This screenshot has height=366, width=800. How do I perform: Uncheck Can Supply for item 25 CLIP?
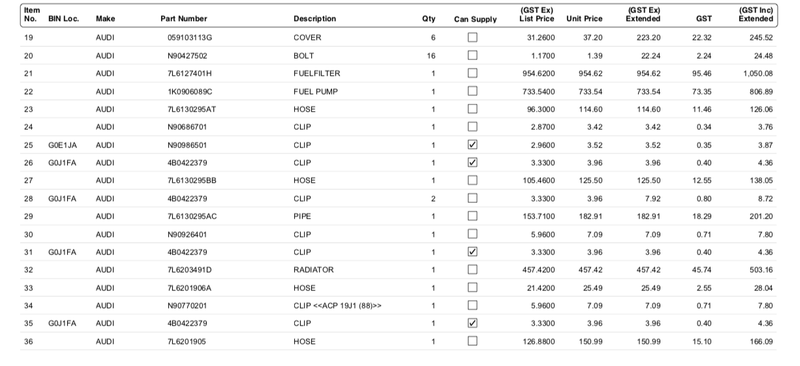click(x=472, y=144)
